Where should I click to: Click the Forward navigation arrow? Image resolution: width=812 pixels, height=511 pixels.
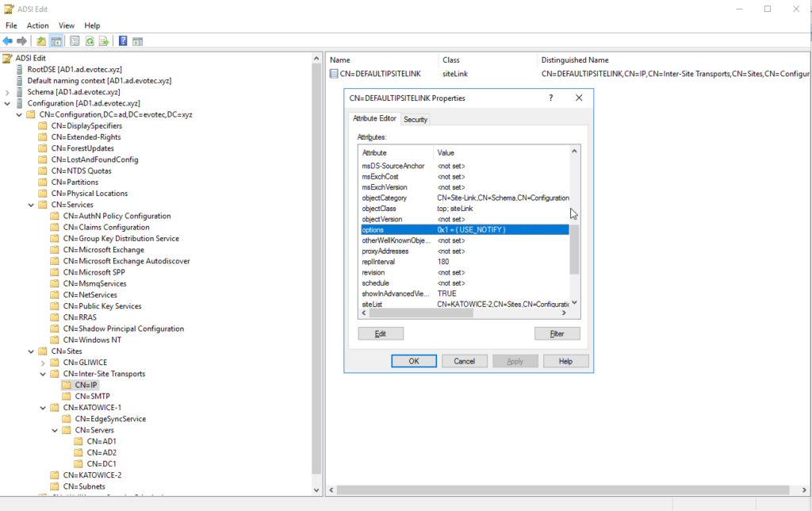[x=20, y=40]
